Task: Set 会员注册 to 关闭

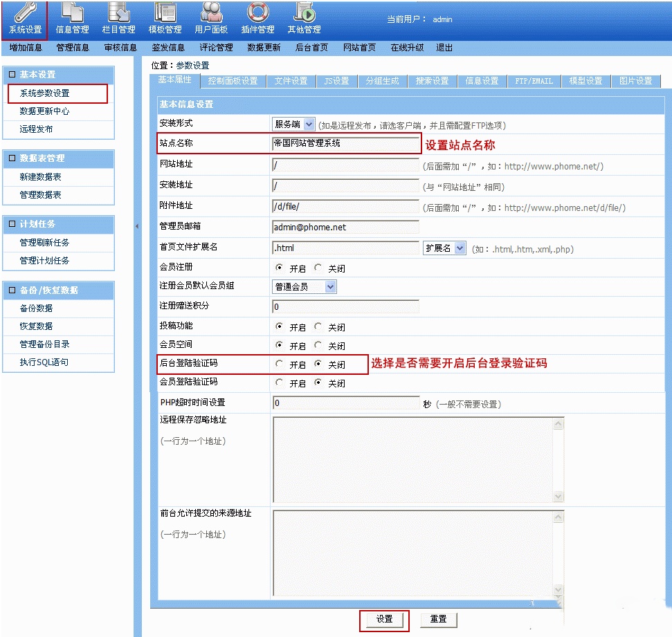Action: click(318, 268)
